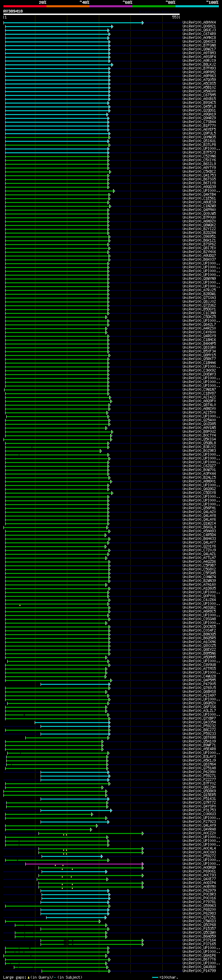Click UniRef100_P37164 label
222x980 pixels.
199,940
